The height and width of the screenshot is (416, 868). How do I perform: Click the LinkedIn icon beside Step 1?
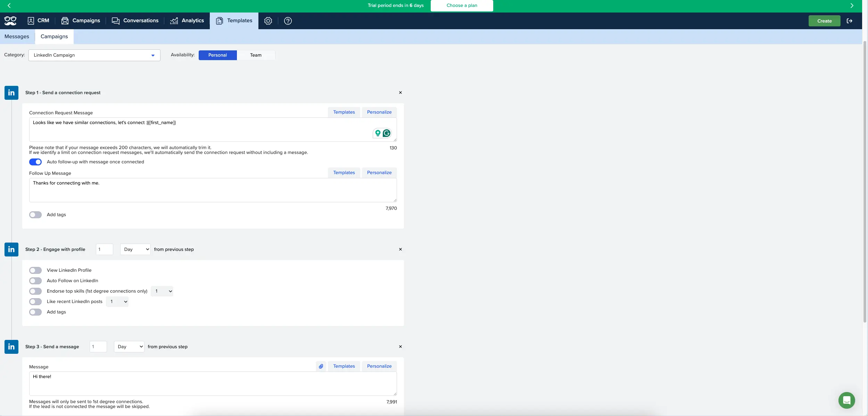click(x=11, y=93)
